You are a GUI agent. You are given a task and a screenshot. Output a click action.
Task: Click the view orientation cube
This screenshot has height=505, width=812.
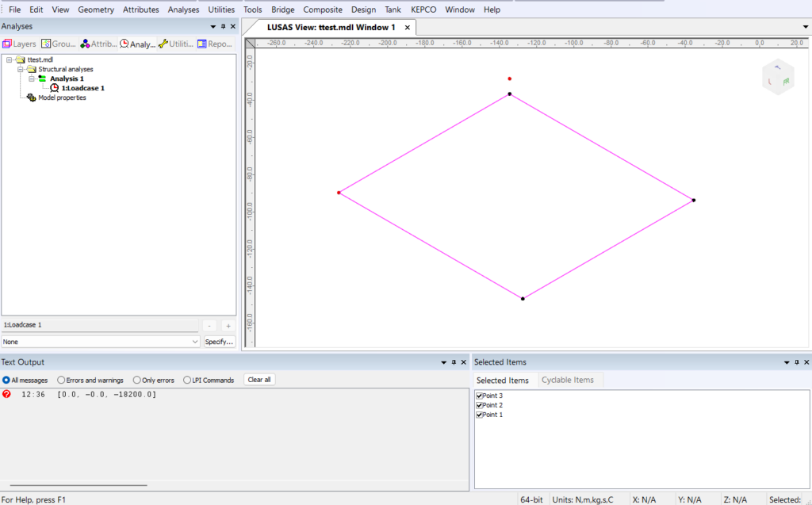pos(777,78)
